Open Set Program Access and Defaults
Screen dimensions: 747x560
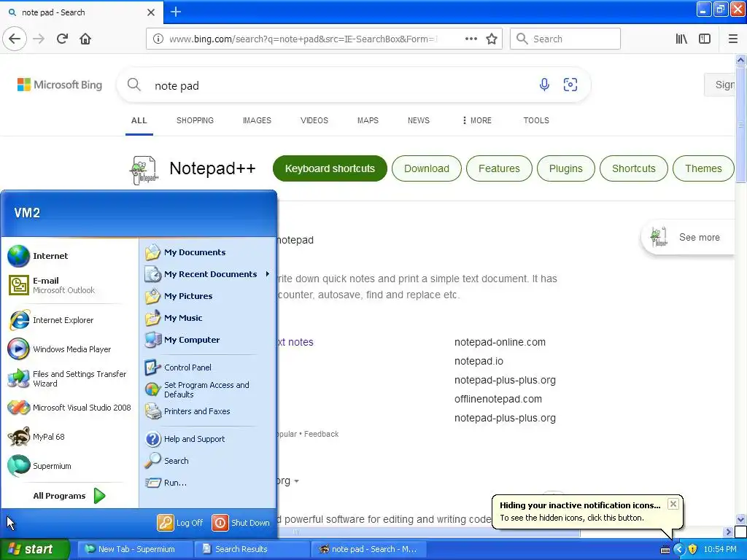click(x=208, y=389)
